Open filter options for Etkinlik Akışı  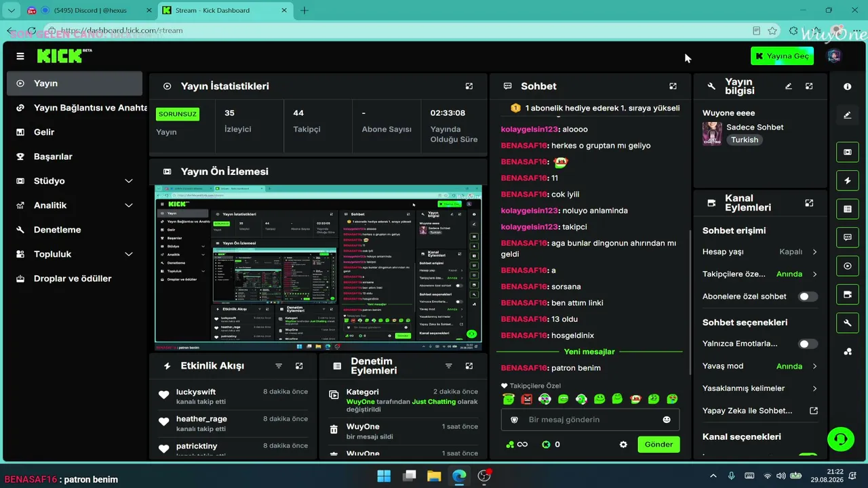(279, 365)
